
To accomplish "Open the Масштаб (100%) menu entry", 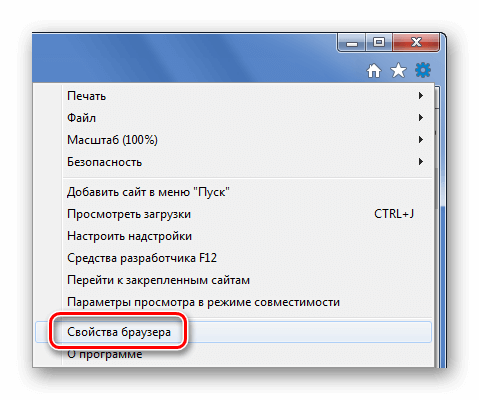I will pos(233,140).
